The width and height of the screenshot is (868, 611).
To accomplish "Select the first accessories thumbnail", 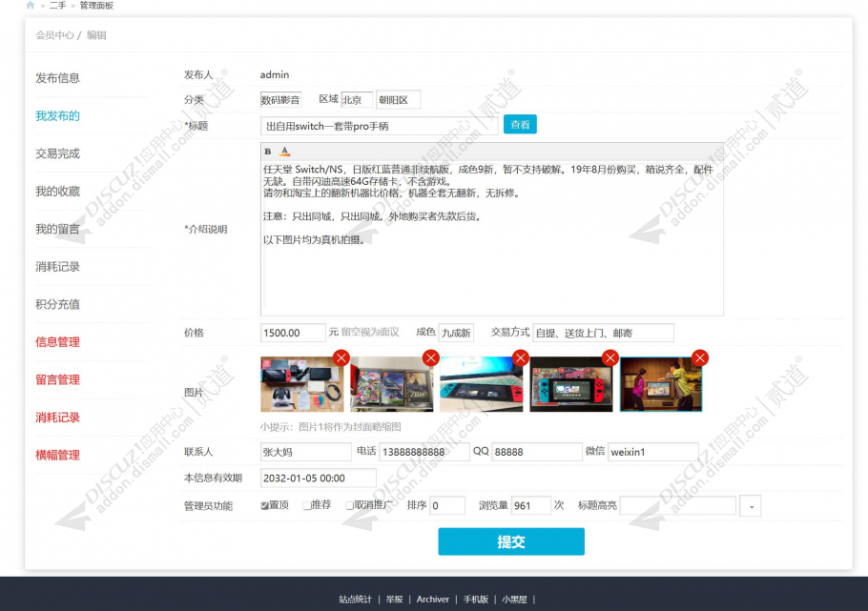I will point(301,384).
